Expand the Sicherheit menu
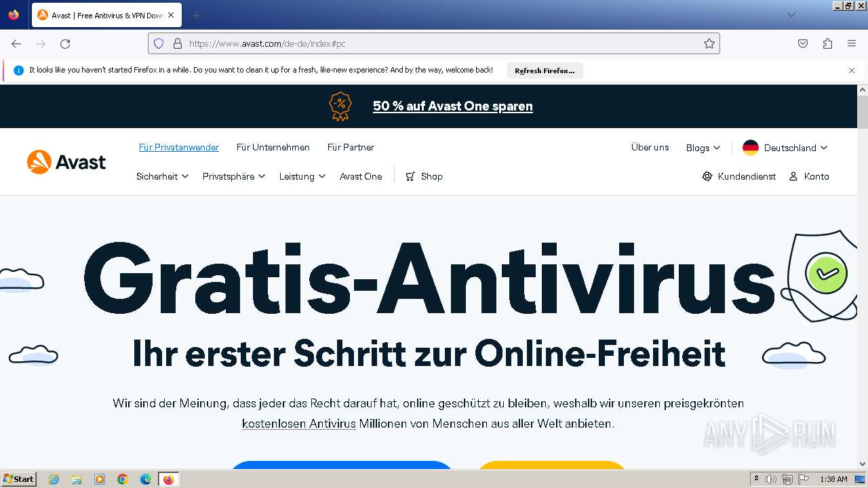The width and height of the screenshot is (868, 488). 162,176
